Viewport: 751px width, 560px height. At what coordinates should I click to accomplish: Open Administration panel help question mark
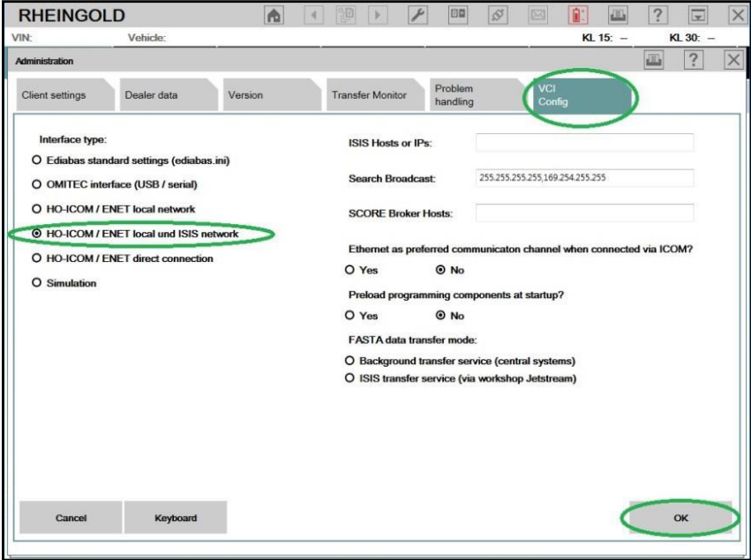click(693, 60)
